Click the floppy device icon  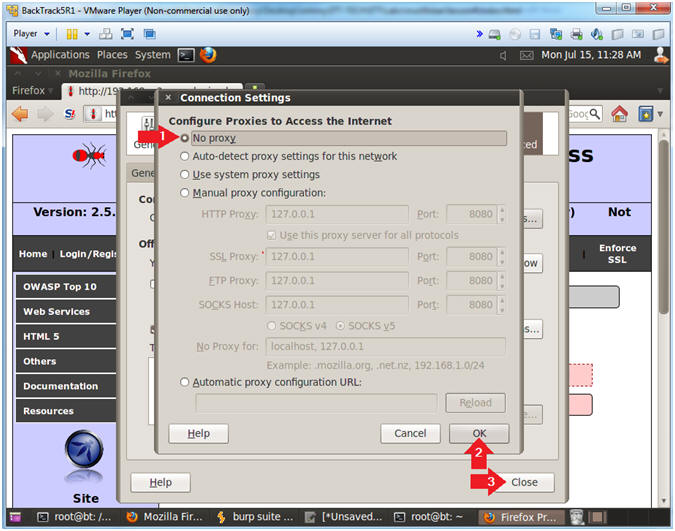535,34
